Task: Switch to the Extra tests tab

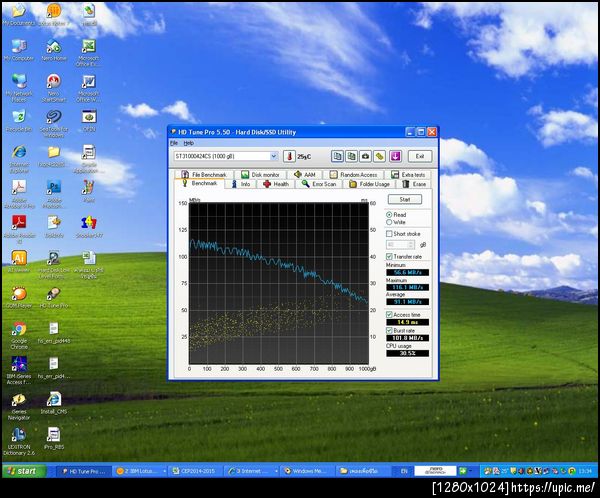Action: pos(408,175)
